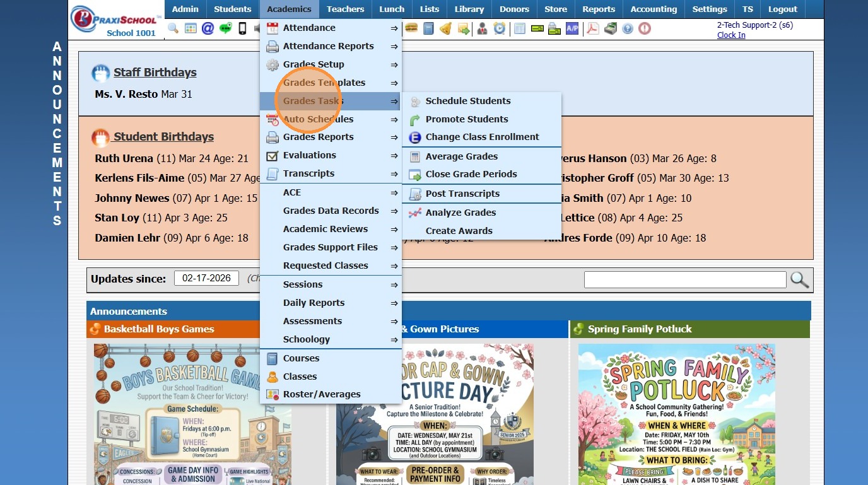The height and width of the screenshot is (485, 868).
Task: Click the announcements search magnifier button
Action: [799, 279]
